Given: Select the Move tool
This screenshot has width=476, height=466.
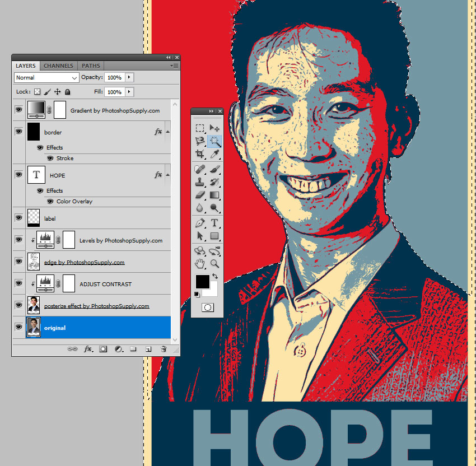Looking at the screenshot, I should [214, 128].
